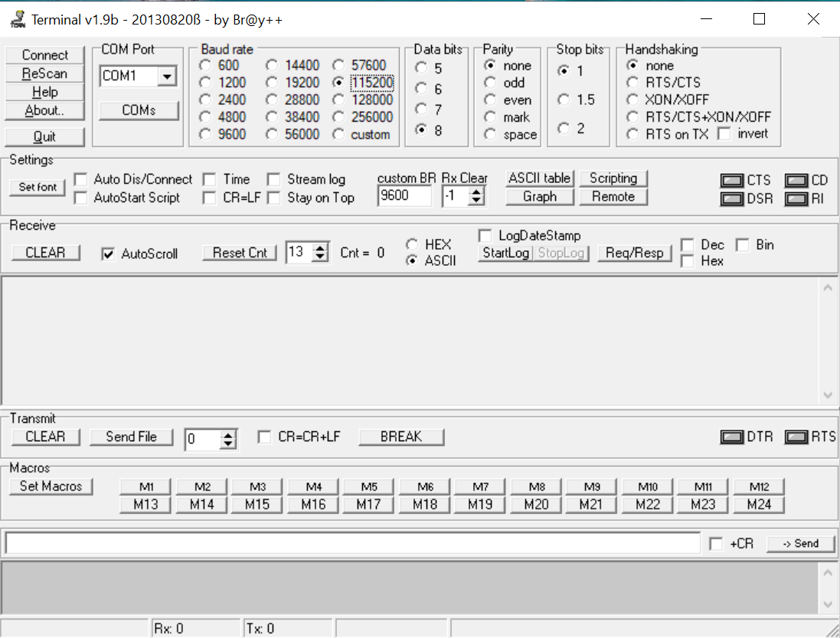This screenshot has width=840, height=638.
Task: Toggle the CD indicator LED
Action: tap(796, 181)
